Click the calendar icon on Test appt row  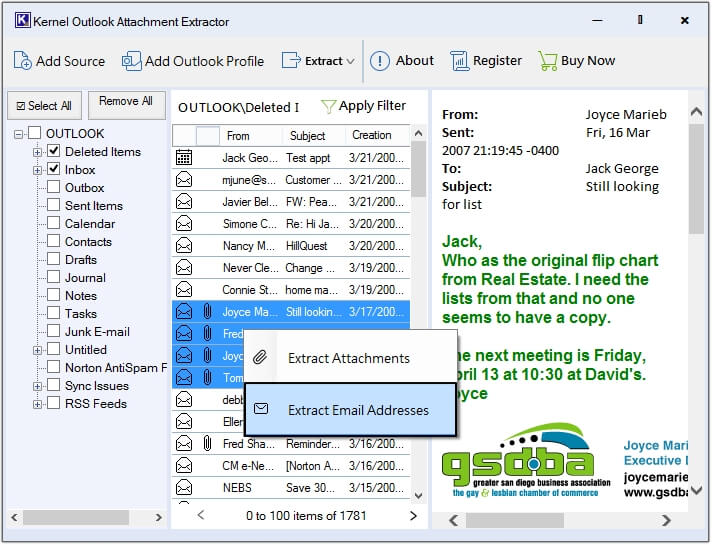click(184, 158)
